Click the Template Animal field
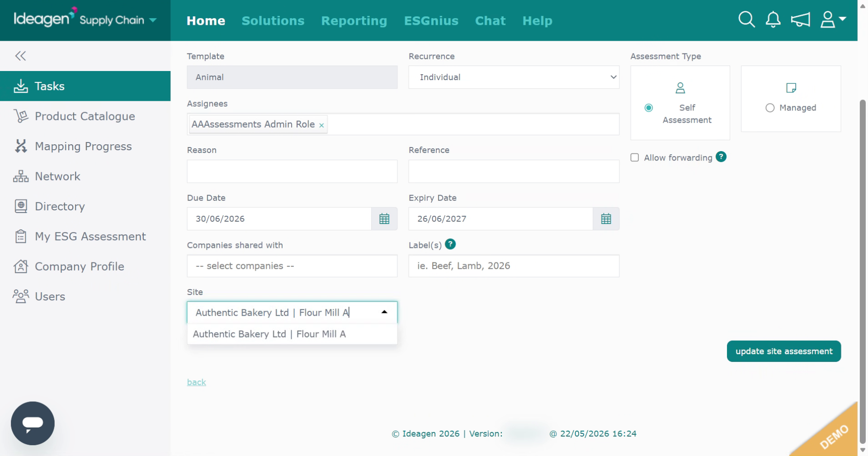Image resolution: width=868 pixels, height=456 pixels. click(292, 77)
